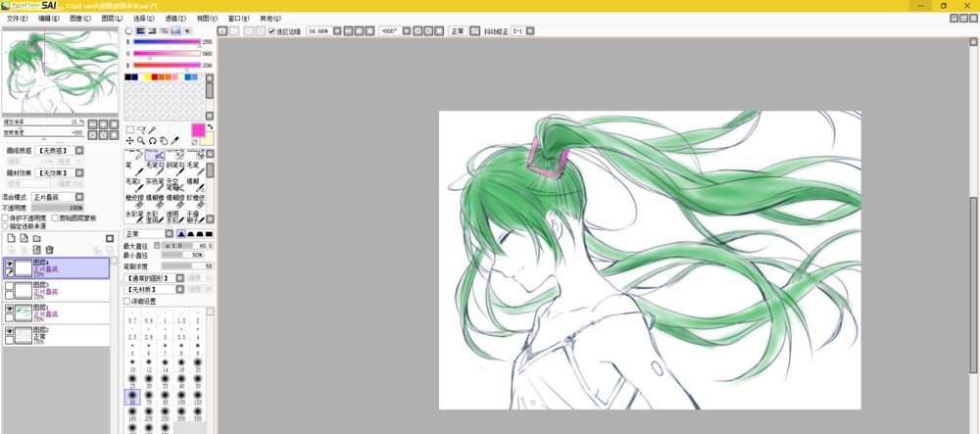
Task: Select the move tool
Action: tap(129, 141)
